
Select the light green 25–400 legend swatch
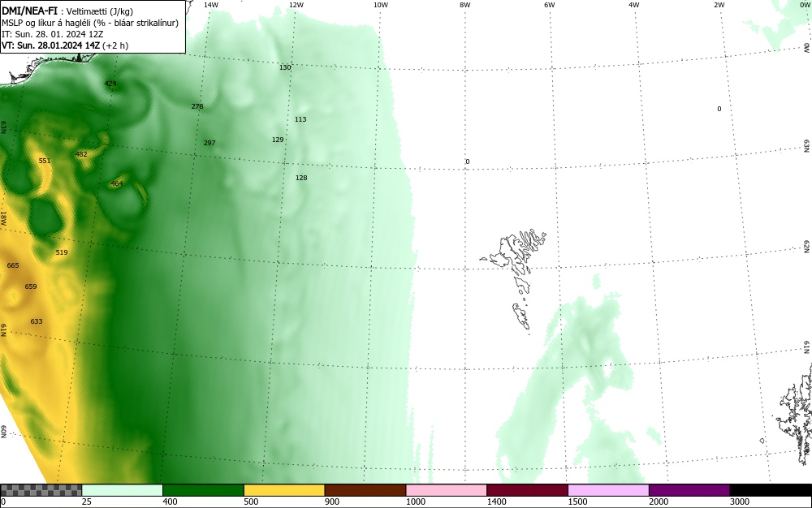[123, 490]
